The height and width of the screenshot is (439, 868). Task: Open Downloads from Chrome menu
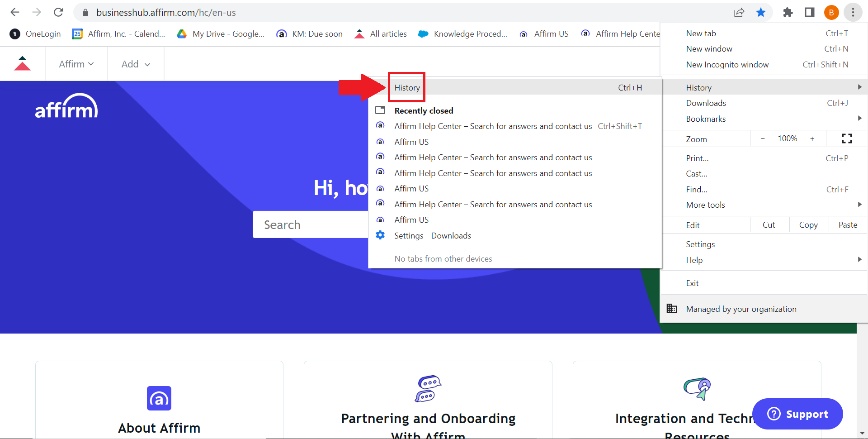pyautogui.click(x=764, y=103)
